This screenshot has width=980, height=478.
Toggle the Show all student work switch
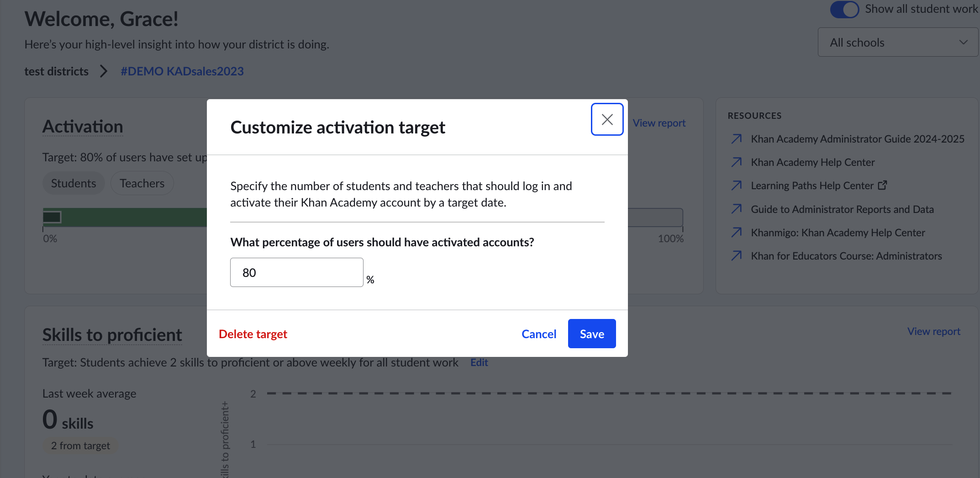click(x=844, y=9)
